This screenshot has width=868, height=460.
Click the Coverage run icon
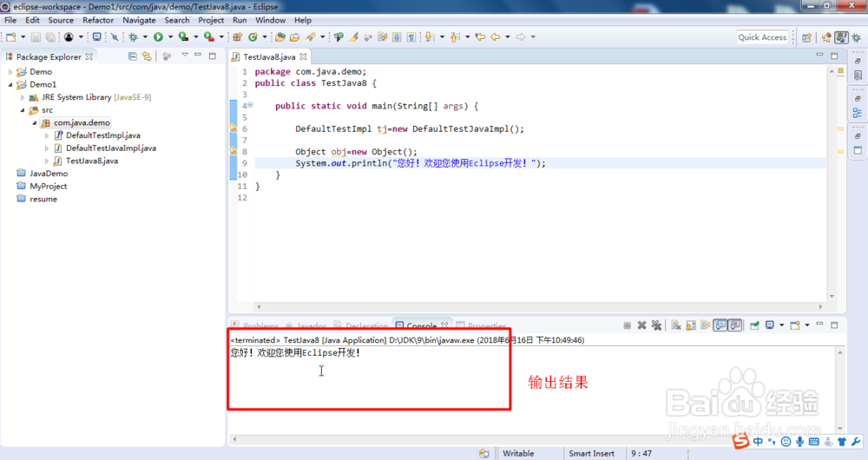click(x=183, y=37)
